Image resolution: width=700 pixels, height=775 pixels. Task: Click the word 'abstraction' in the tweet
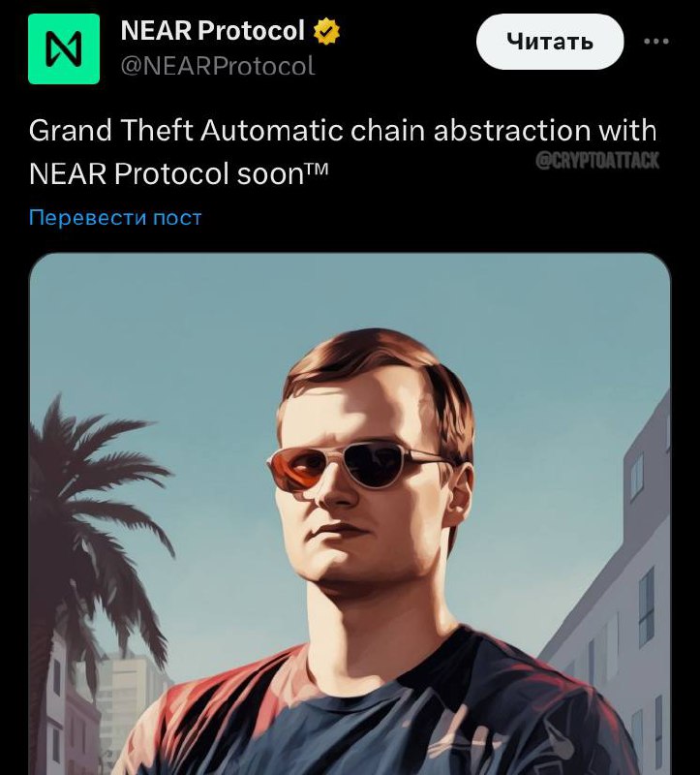pos(512,131)
